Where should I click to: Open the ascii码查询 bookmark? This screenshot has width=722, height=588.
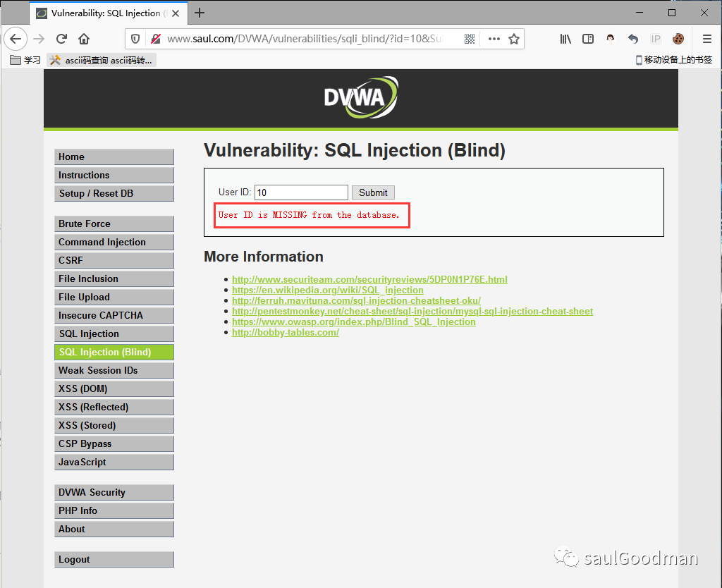tap(102, 60)
